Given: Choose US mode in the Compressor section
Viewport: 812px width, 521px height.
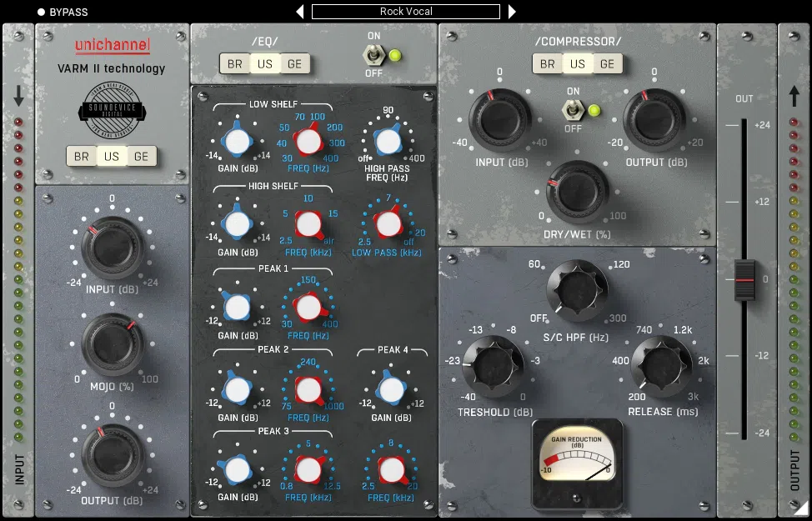Looking at the screenshot, I should pos(578,63).
